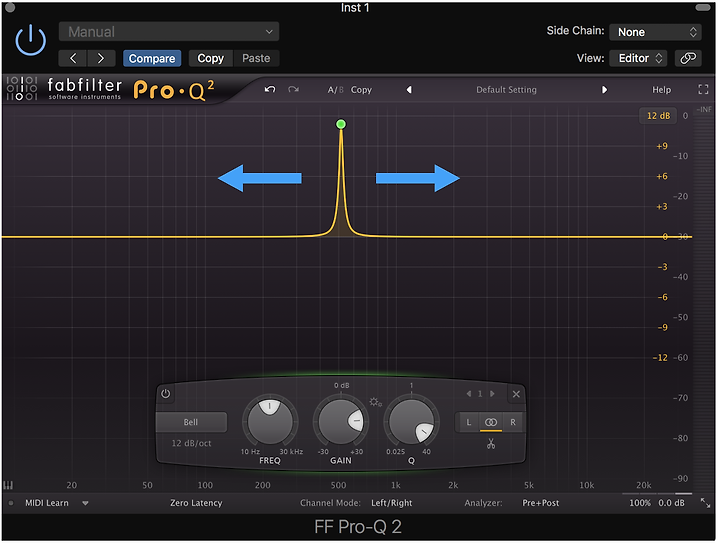Click the MIDI Learn indicator dot
The width and height of the screenshot is (720, 543).
pyautogui.click(x=11, y=503)
